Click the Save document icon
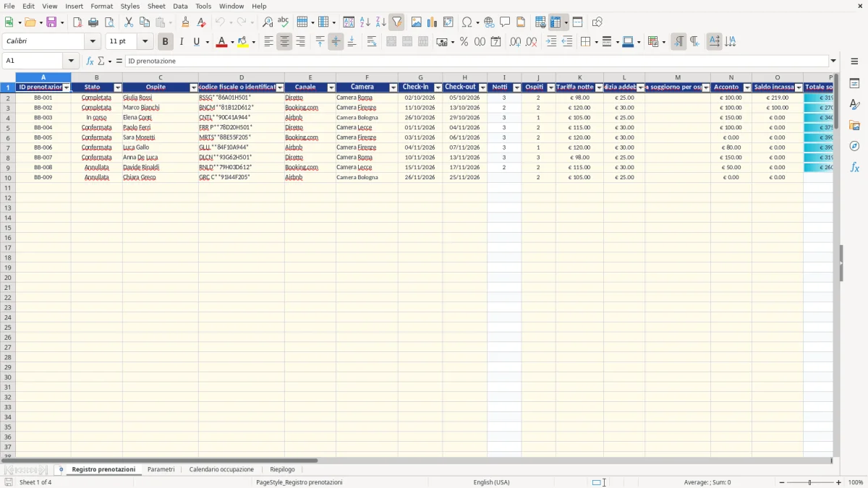Viewport: 868px width, 488px height. pyautogui.click(x=51, y=22)
